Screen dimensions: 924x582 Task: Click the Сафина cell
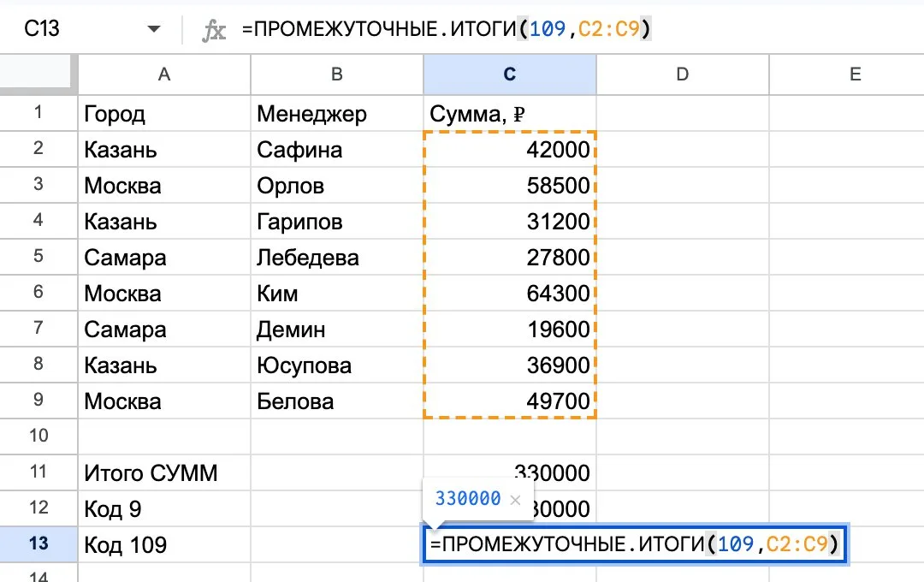tap(337, 149)
